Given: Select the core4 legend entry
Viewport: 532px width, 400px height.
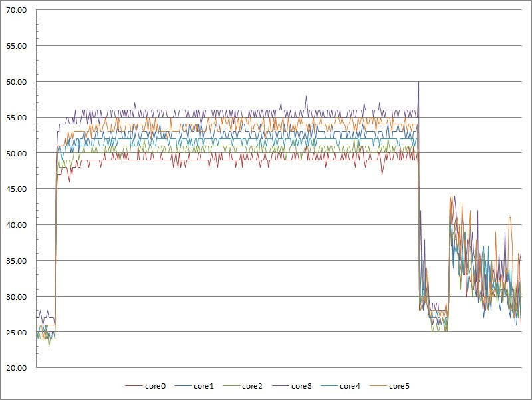Looking at the screenshot, I should click(340, 386).
